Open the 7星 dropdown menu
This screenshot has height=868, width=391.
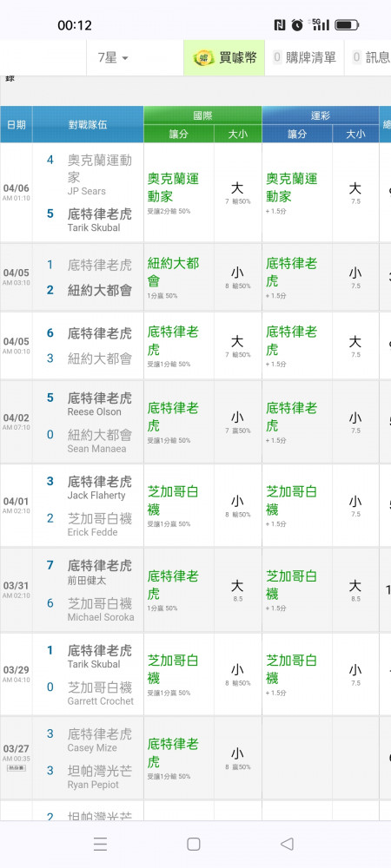[x=114, y=57]
